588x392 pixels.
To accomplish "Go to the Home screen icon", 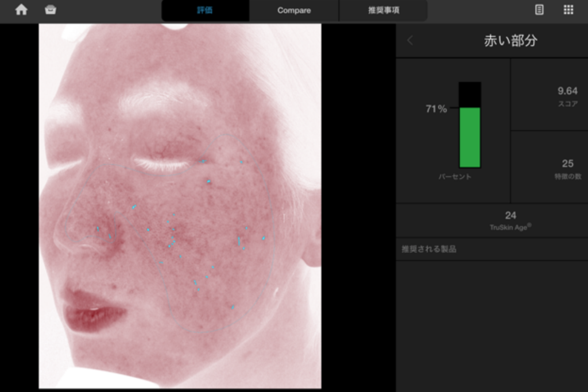I will [x=21, y=10].
